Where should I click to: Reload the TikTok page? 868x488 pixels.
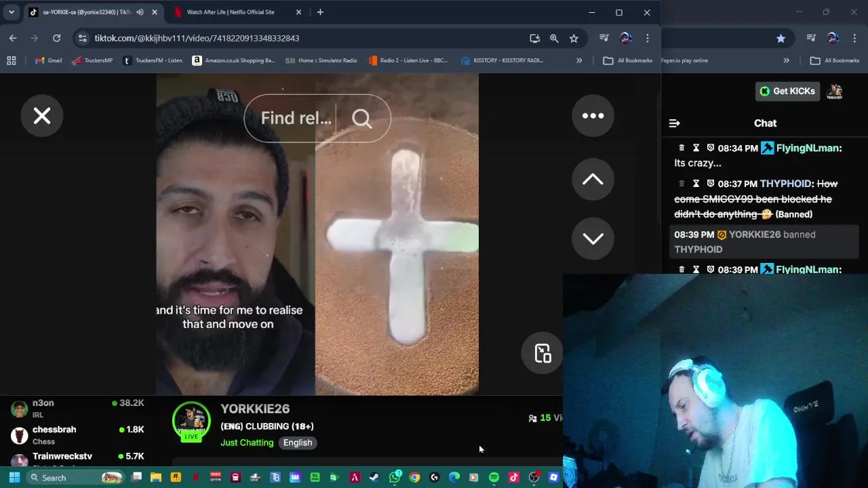[x=56, y=38]
